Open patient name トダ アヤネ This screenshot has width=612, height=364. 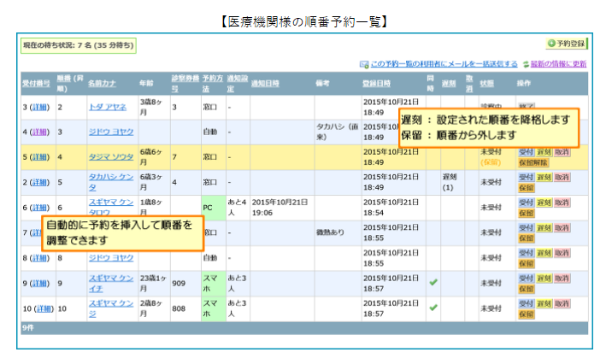(x=108, y=107)
